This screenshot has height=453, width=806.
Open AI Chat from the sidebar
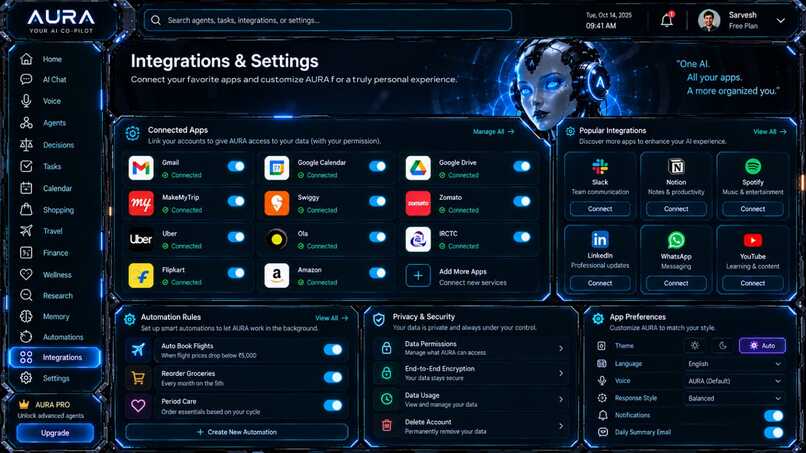point(54,80)
